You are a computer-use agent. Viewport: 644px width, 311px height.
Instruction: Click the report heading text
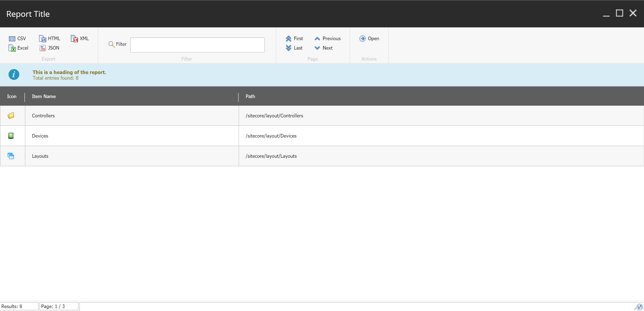pos(69,72)
